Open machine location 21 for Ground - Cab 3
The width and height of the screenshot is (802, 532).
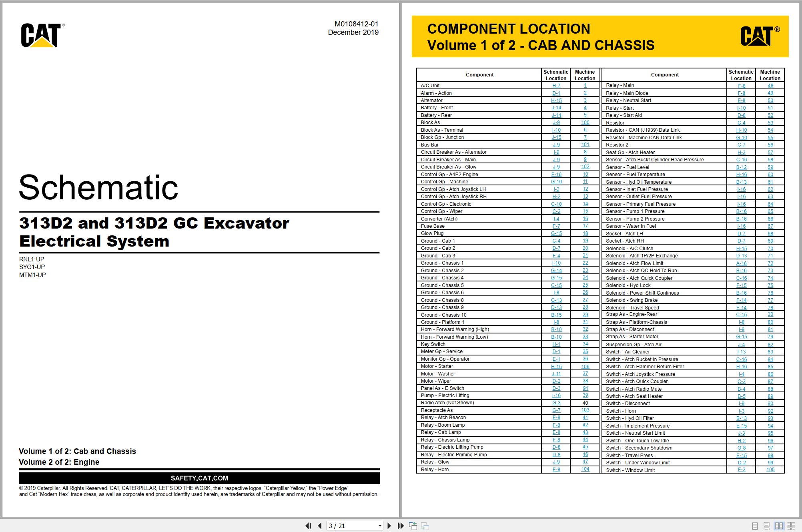click(585, 256)
